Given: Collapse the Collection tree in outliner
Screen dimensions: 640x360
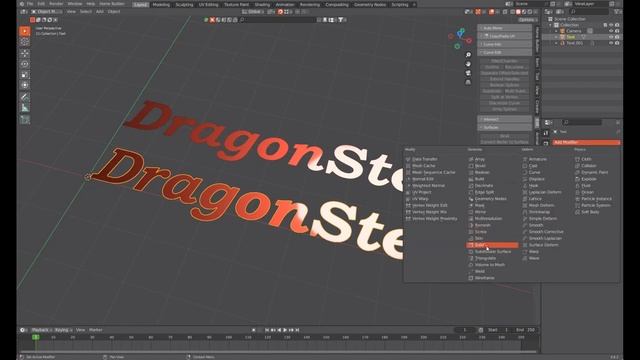Looking at the screenshot, I should 550,25.
